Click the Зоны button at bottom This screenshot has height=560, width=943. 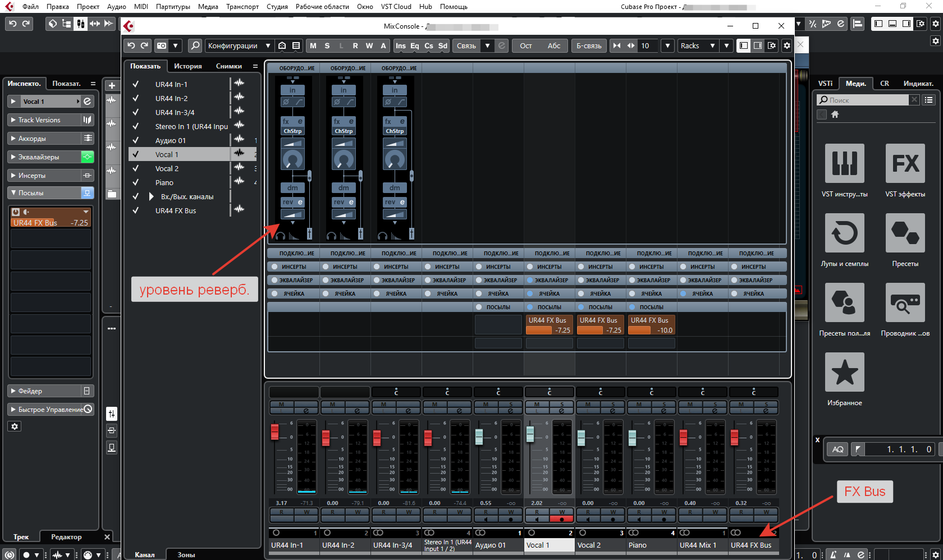point(186,554)
